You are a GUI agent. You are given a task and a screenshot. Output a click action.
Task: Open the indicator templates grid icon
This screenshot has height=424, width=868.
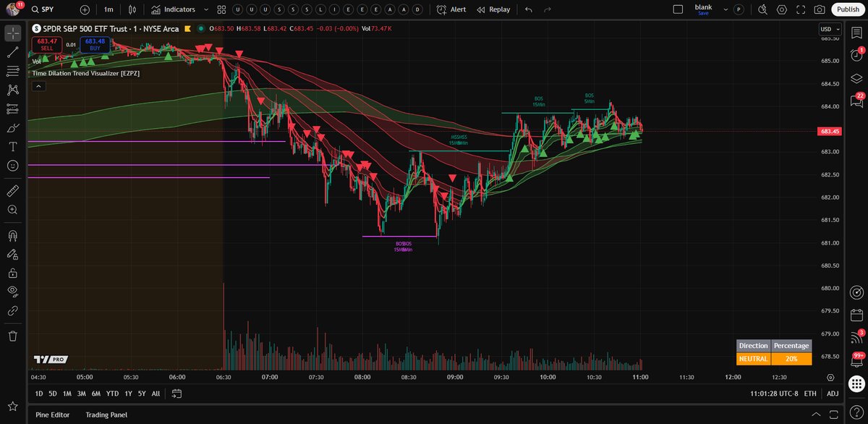pyautogui.click(x=221, y=9)
